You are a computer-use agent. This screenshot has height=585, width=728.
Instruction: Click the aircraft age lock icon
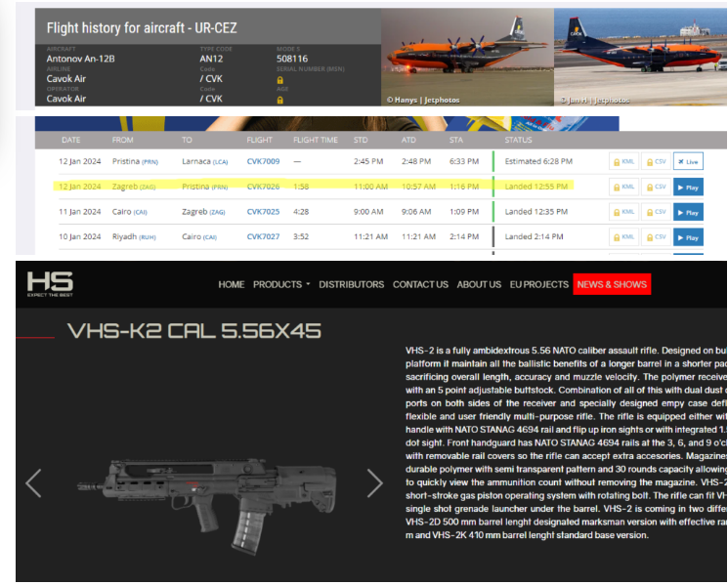click(x=280, y=100)
